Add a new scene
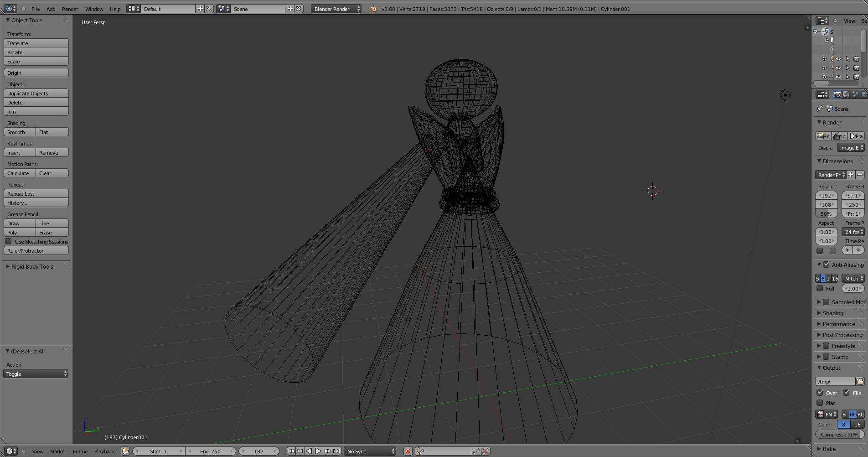The height and width of the screenshot is (457, 868). pyautogui.click(x=290, y=9)
